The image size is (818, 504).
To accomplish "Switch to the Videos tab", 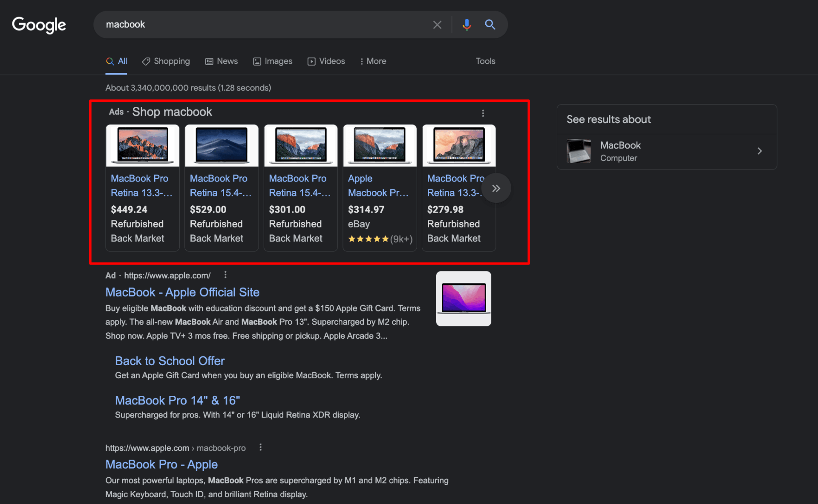I will click(326, 61).
